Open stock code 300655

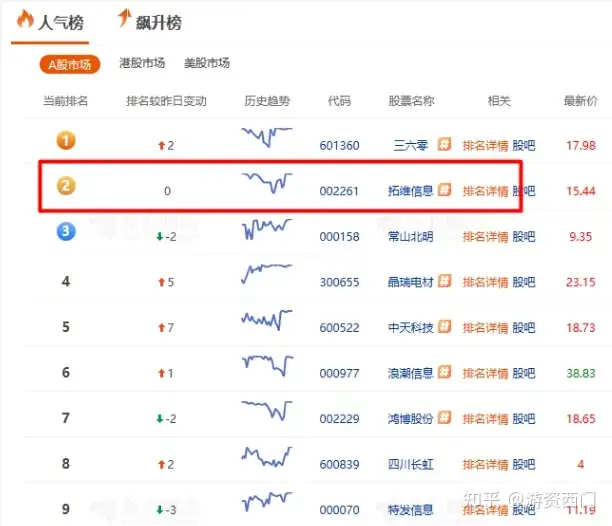coord(339,282)
